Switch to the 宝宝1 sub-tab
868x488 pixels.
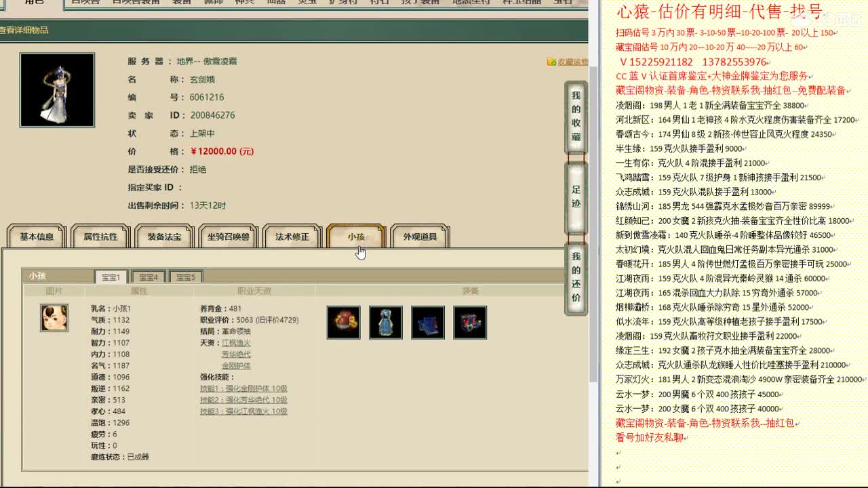[x=111, y=277]
